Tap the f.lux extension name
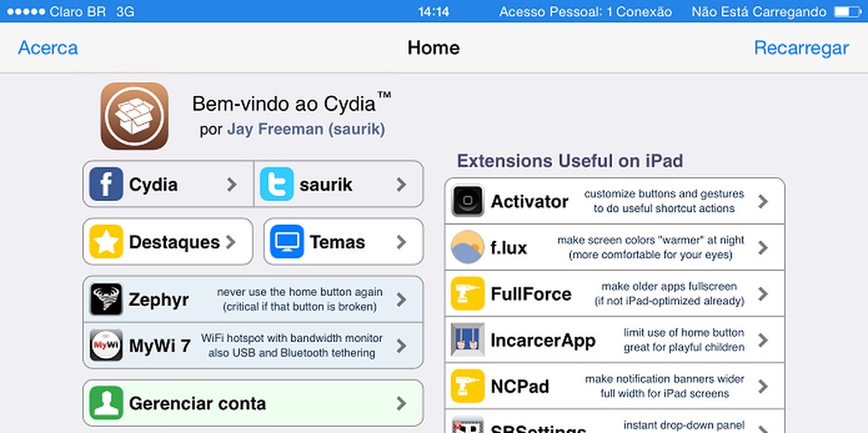 coord(509,248)
